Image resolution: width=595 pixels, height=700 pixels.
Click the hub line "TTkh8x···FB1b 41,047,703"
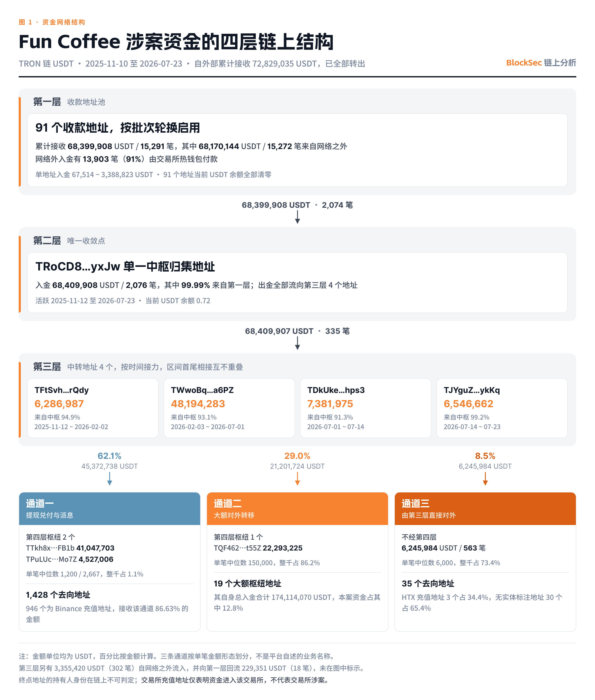pyautogui.click(x=70, y=548)
